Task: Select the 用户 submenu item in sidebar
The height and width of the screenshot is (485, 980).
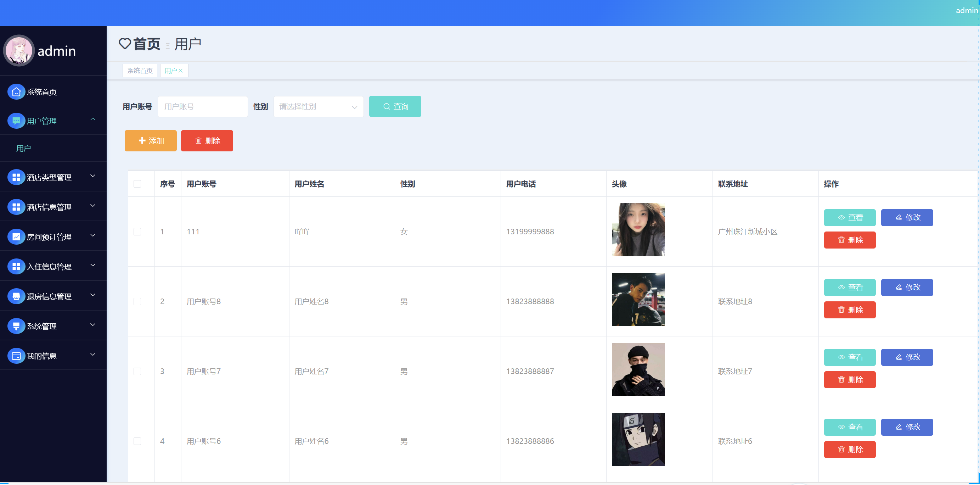Action: pyautogui.click(x=24, y=149)
